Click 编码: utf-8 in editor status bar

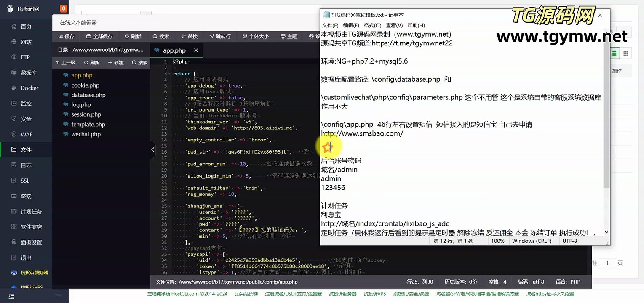[531, 282]
